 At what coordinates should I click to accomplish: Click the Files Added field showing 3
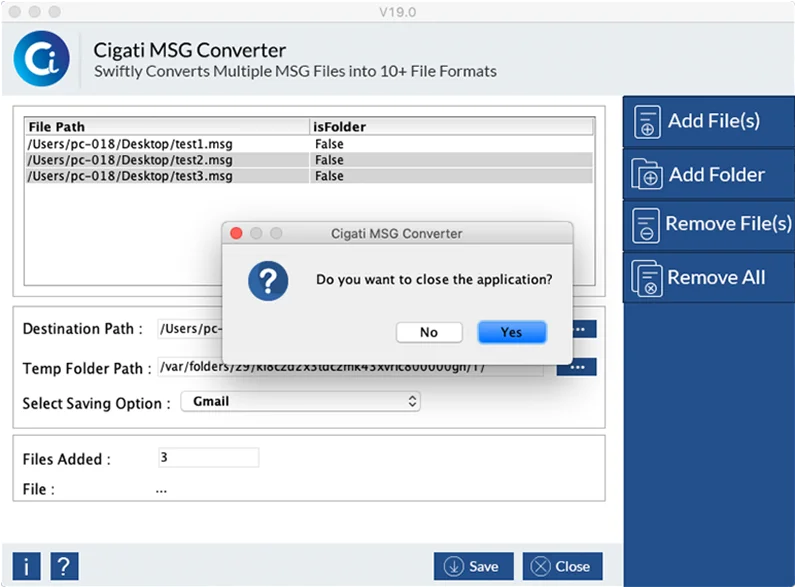pyautogui.click(x=208, y=457)
